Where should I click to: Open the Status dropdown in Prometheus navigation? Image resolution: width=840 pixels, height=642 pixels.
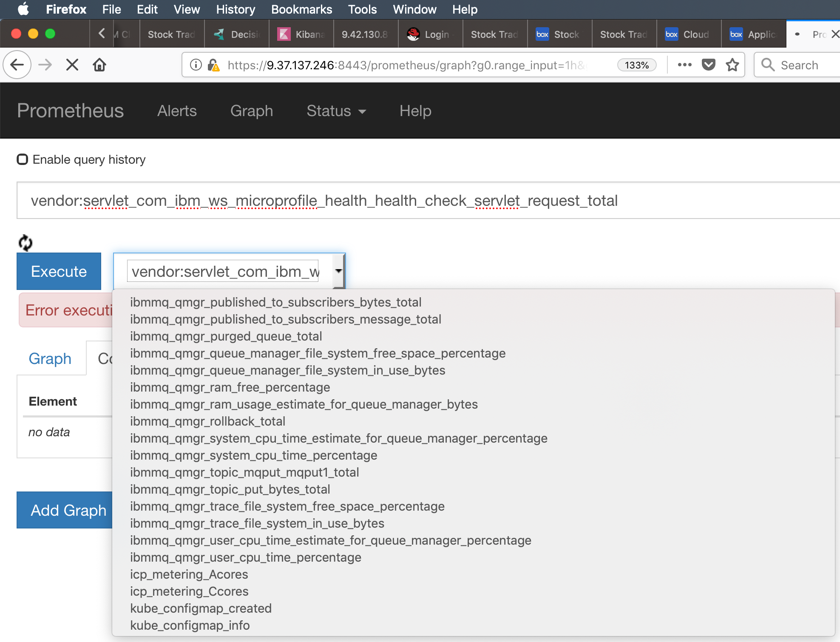tap(336, 111)
